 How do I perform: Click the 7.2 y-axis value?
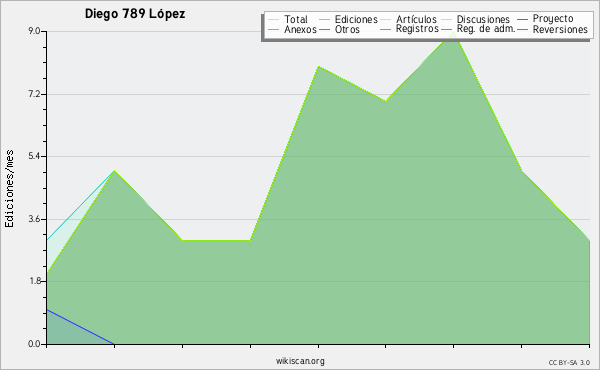coord(34,94)
